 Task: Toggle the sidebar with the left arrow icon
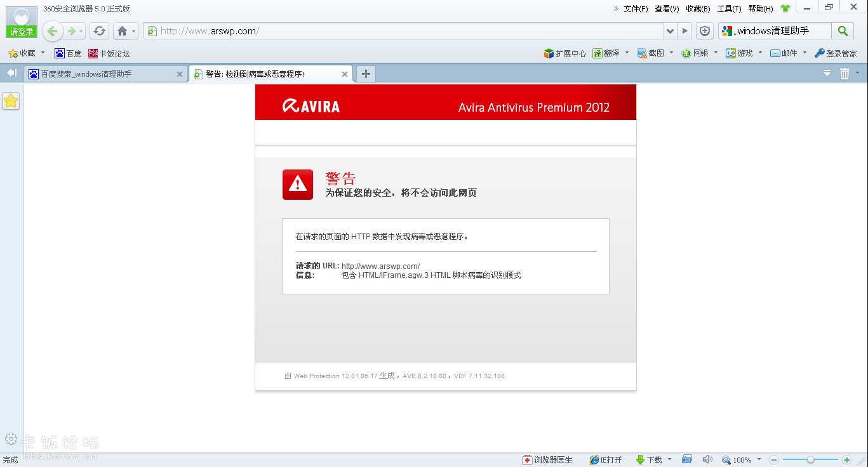coord(11,74)
